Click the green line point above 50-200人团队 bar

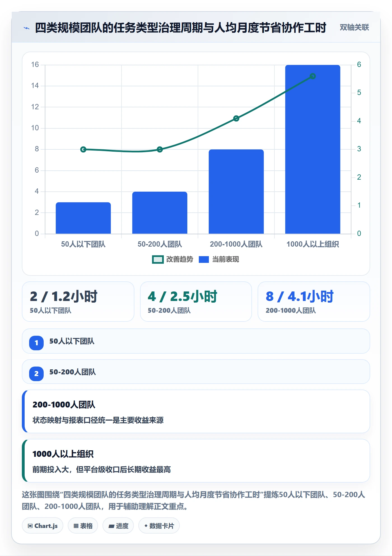[x=160, y=149]
